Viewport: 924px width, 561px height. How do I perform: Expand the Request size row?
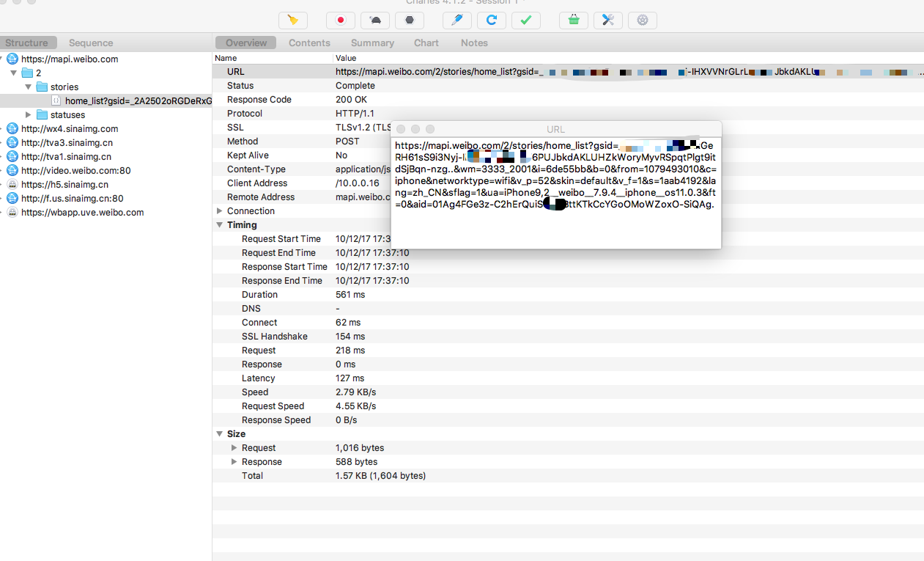[234, 448]
